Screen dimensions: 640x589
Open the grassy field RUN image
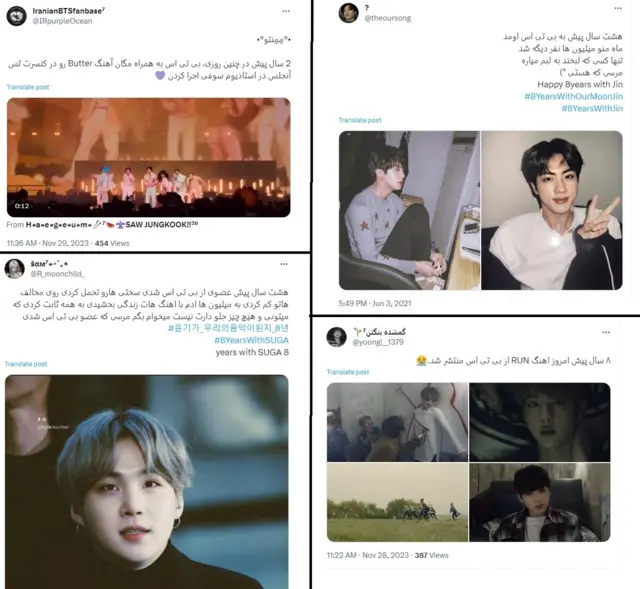coord(397,502)
